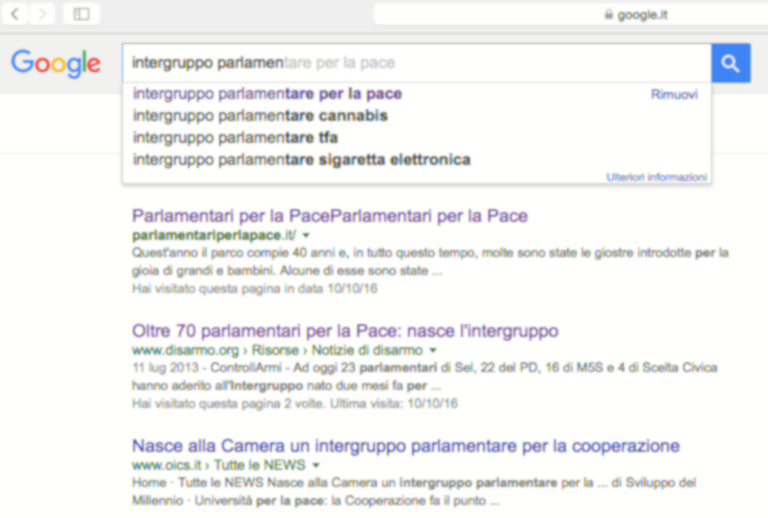
Task: Open the Google logo homepage
Action: [x=56, y=64]
